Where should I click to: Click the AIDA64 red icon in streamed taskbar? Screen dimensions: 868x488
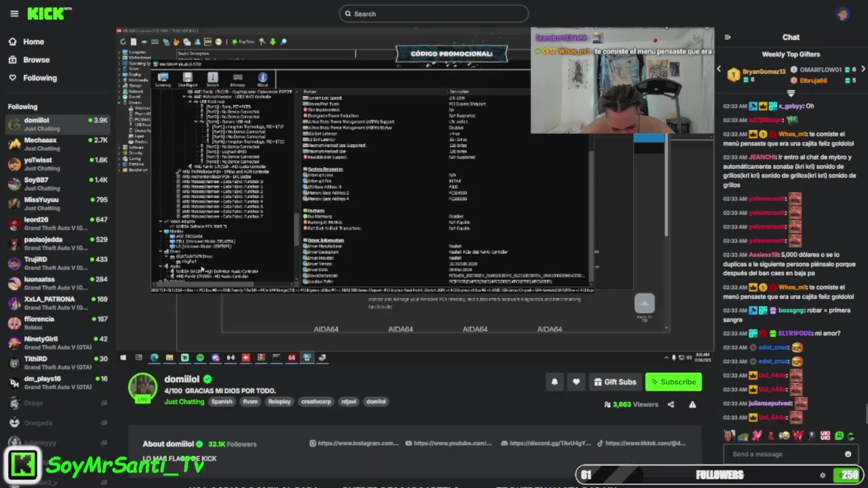(x=292, y=357)
